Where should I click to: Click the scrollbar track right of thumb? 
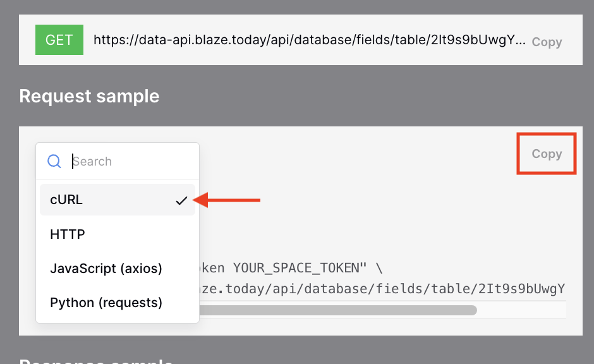pyautogui.click(x=521, y=310)
